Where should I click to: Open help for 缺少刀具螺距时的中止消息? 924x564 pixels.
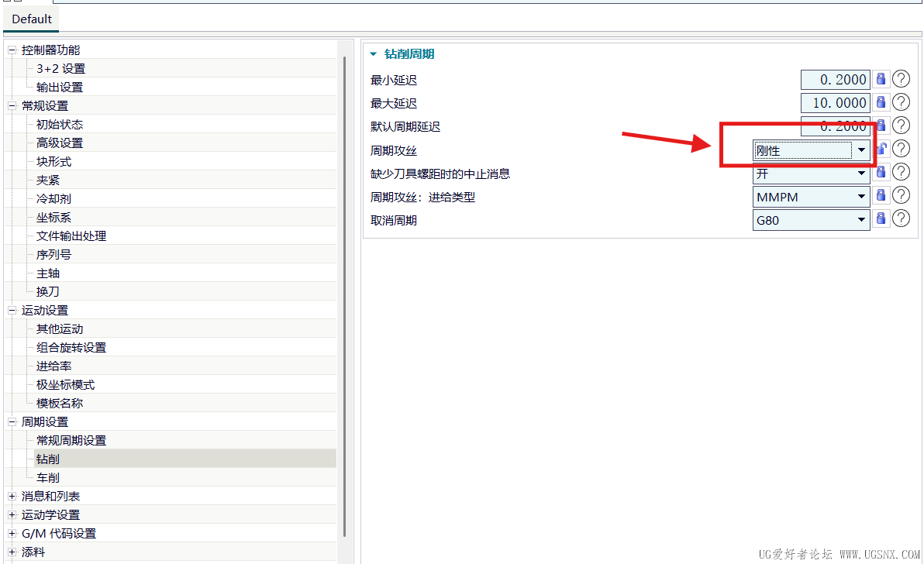coord(901,171)
